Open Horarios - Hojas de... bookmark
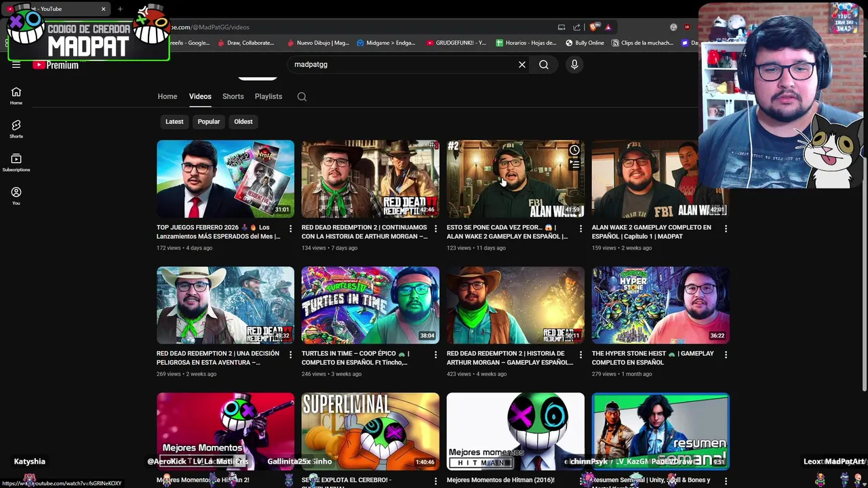 tap(526, 43)
